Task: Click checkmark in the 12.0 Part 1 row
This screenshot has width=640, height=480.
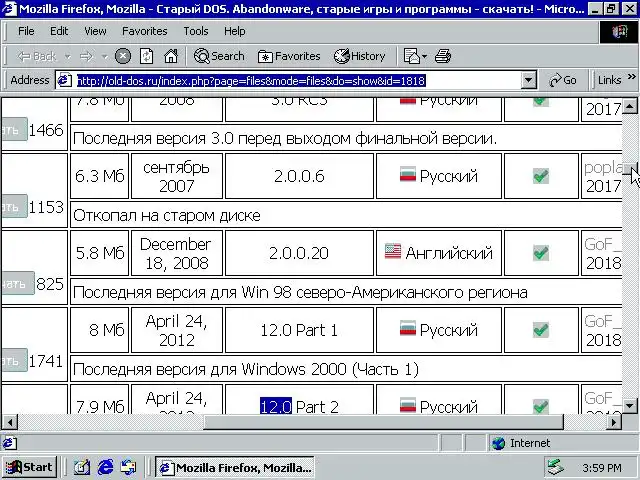Action: [x=541, y=330]
